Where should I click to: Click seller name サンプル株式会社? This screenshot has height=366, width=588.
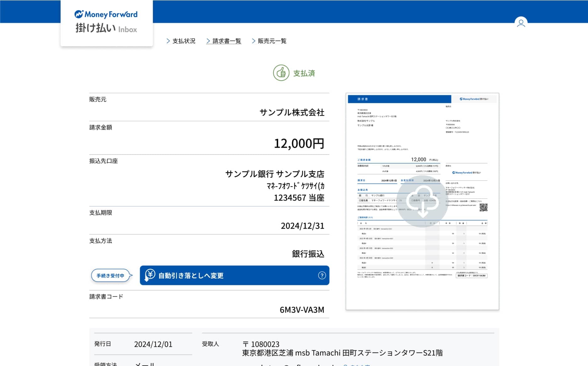pyautogui.click(x=292, y=112)
